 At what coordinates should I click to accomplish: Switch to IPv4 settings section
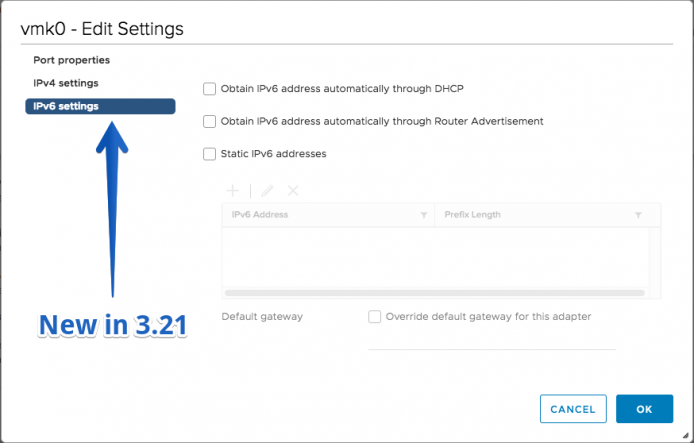click(66, 83)
